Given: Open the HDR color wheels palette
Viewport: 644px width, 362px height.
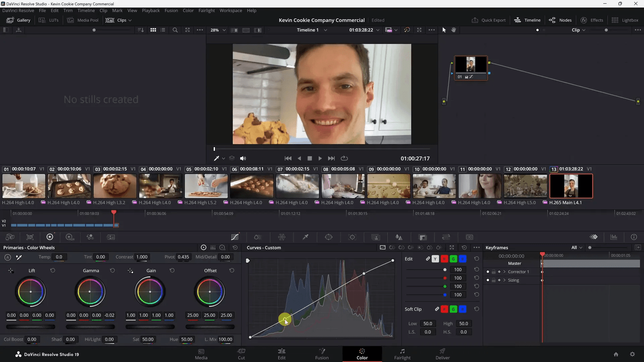Looking at the screenshot, I should pos(70,237).
